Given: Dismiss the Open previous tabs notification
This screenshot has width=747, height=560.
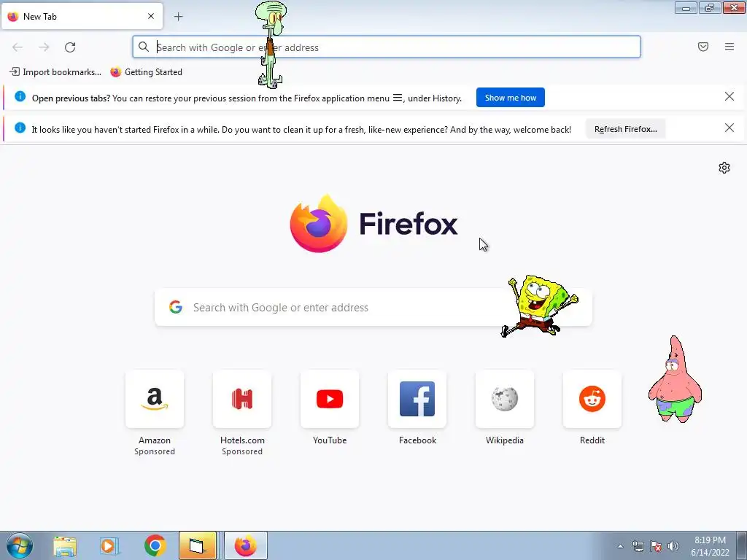Looking at the screenshot, I should (x=729, y=97).
